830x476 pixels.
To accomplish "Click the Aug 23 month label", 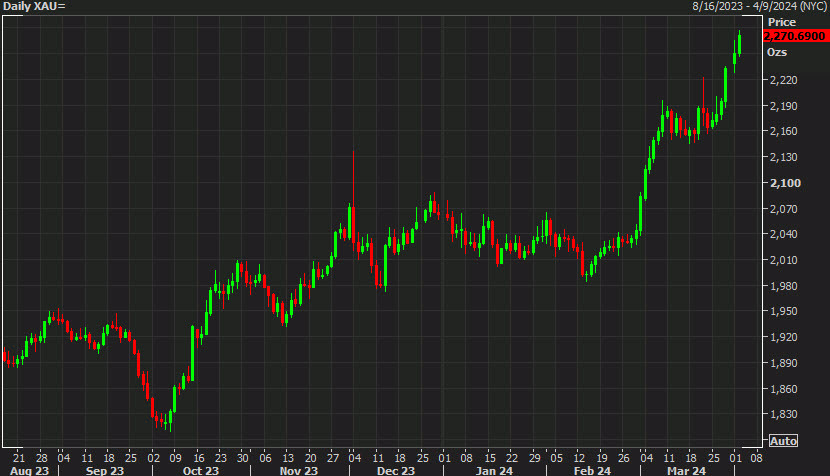I will pos(29,470).
